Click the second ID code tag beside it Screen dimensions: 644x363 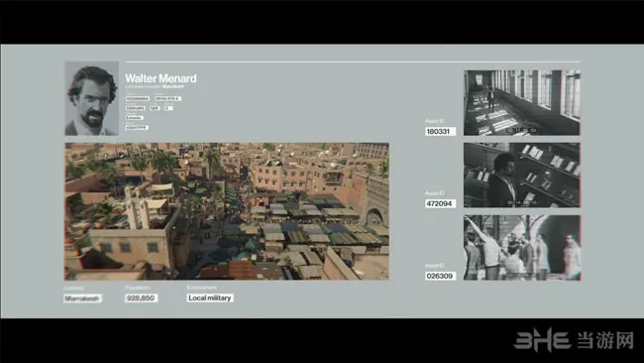coord(168,98)
